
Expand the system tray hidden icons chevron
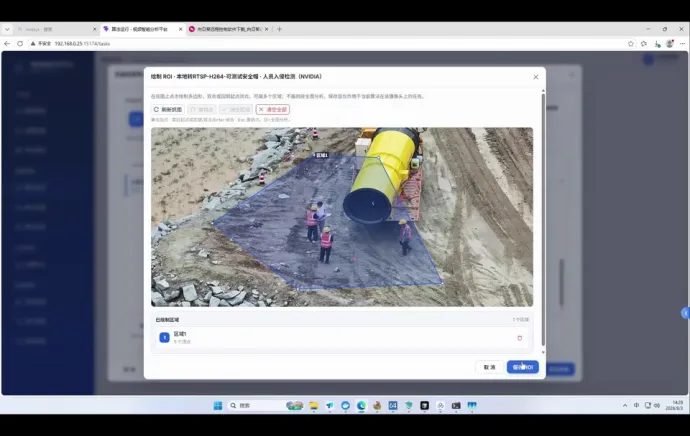(625, 405)
